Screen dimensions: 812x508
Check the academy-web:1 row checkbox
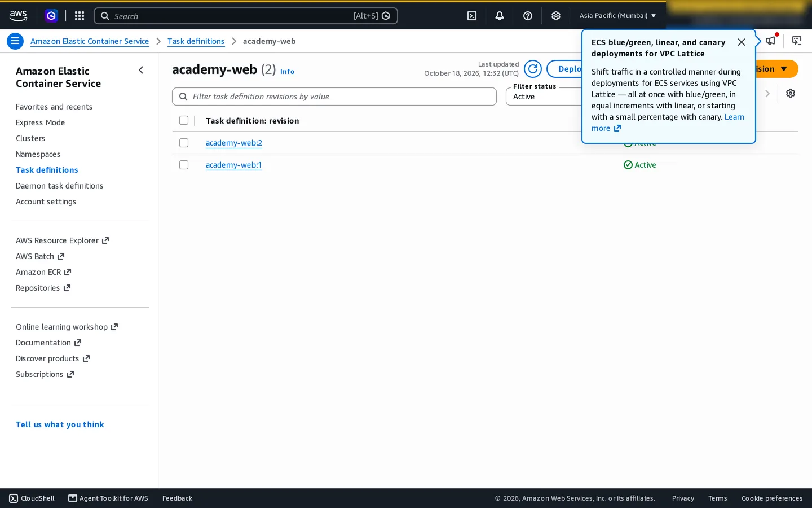pyautogui.click(x=184, y=165)
